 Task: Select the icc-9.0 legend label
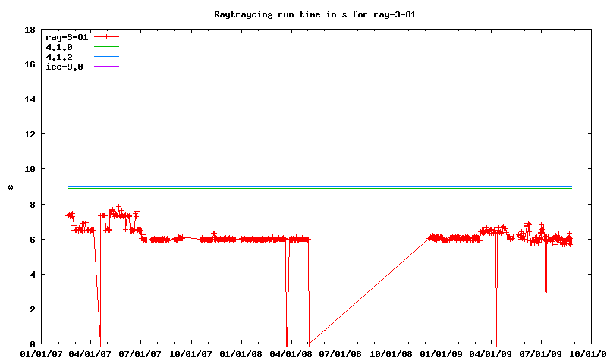click(x=64, y=67)
